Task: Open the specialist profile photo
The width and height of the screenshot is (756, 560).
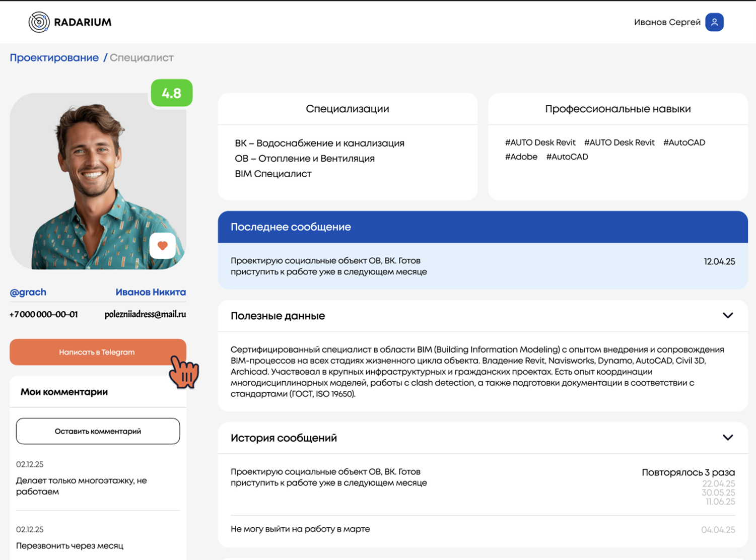Action: [98, 181]
